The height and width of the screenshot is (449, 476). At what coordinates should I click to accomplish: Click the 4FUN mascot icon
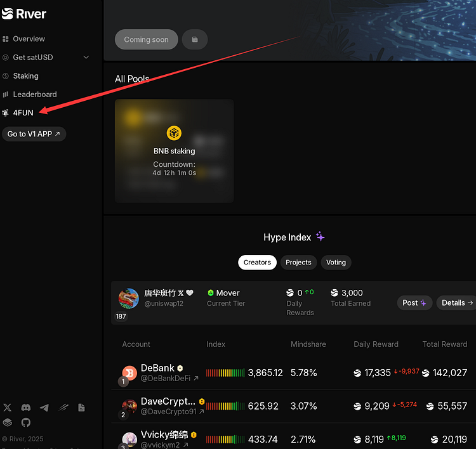6,113
